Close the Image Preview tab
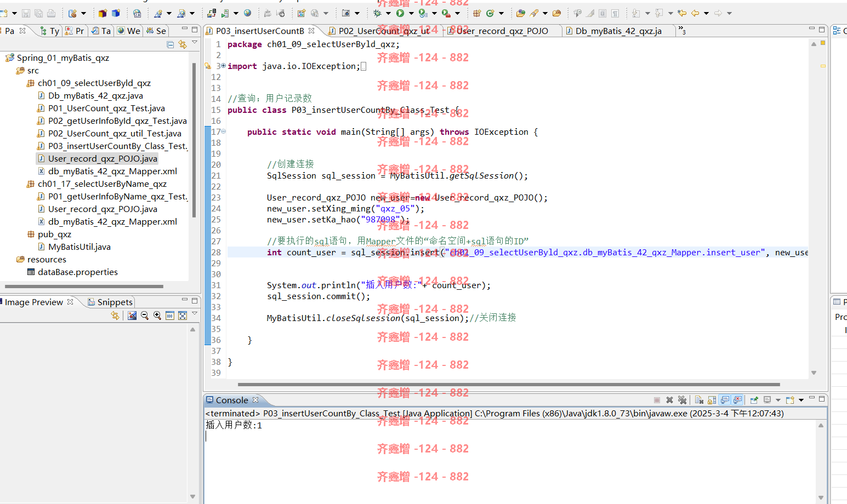The height and width of the screenshot is (504, 847). pos(70,302)
